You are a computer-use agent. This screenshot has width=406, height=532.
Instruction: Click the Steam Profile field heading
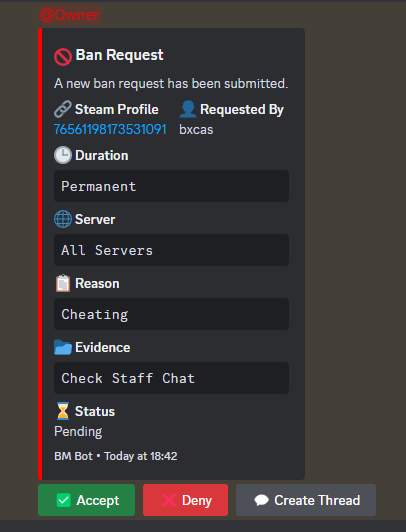pos(117,109)
